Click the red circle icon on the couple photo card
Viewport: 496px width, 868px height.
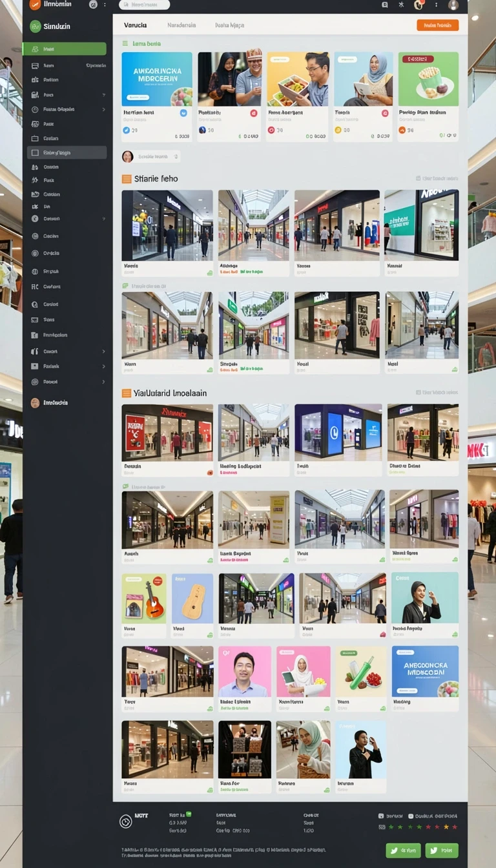[x=254, y=113]
